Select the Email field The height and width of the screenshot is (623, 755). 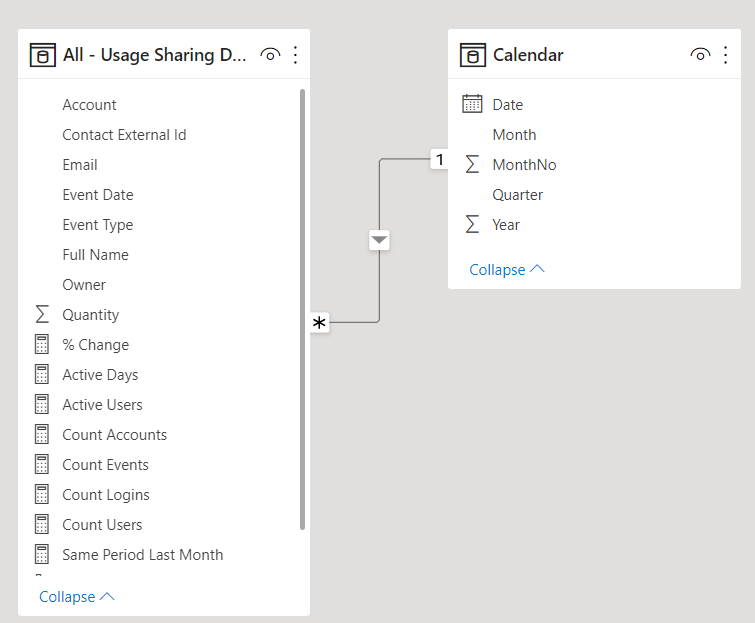[80, 165]
